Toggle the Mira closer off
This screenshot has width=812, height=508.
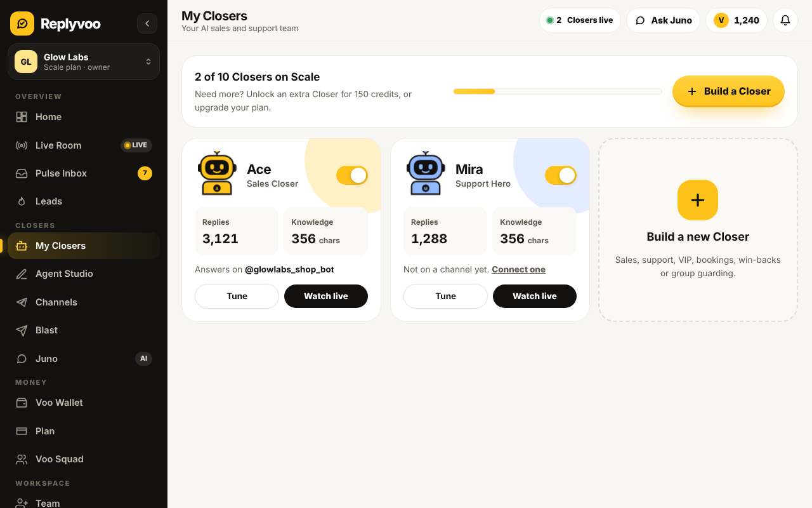pos(561,175)
